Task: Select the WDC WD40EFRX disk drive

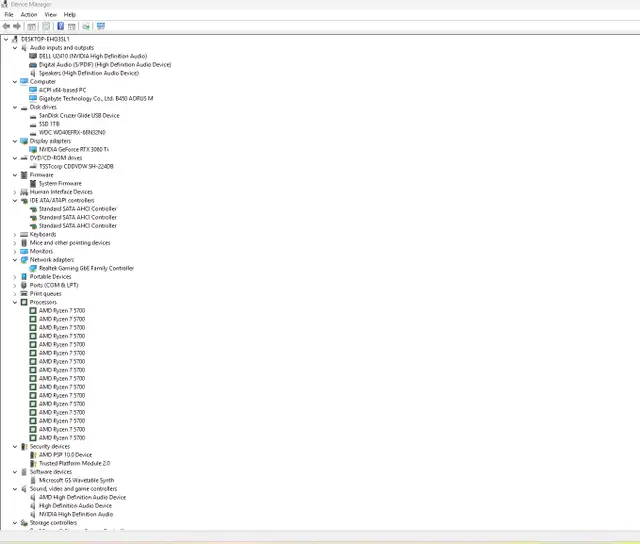Action: (72, 133)
